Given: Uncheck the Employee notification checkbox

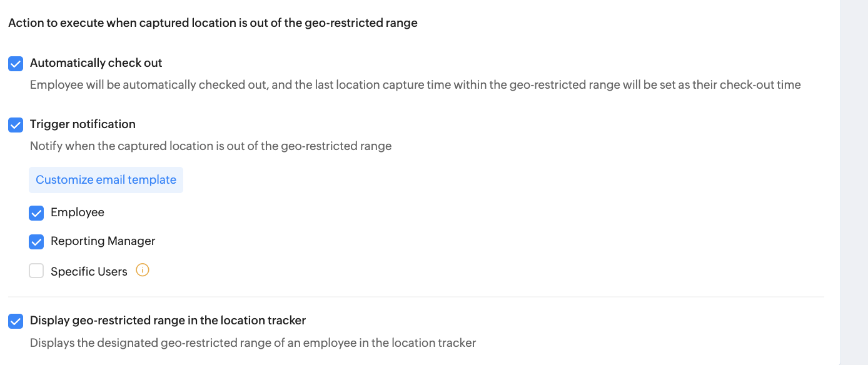Looking at the screenshot, I should tap(36, 212).
